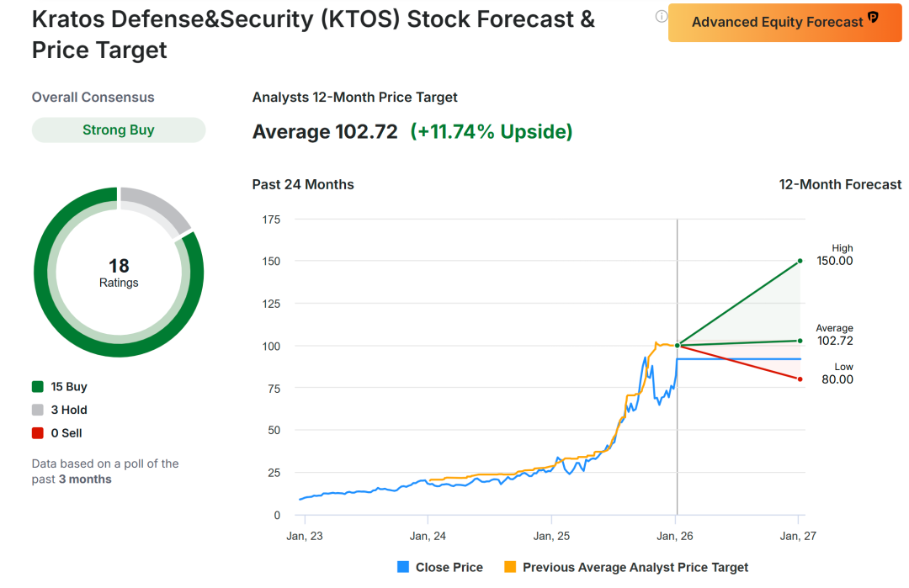The image size is (909, 588).
Task: Click the Jan, 24 x-axis label
Action: (x=428, y=536)
